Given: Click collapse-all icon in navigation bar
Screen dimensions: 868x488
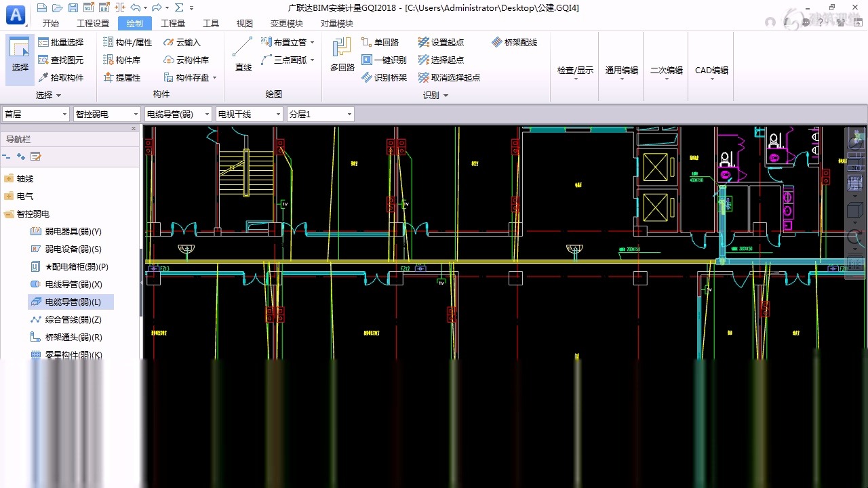Looking at the screenshot, I should pos(7,157).
